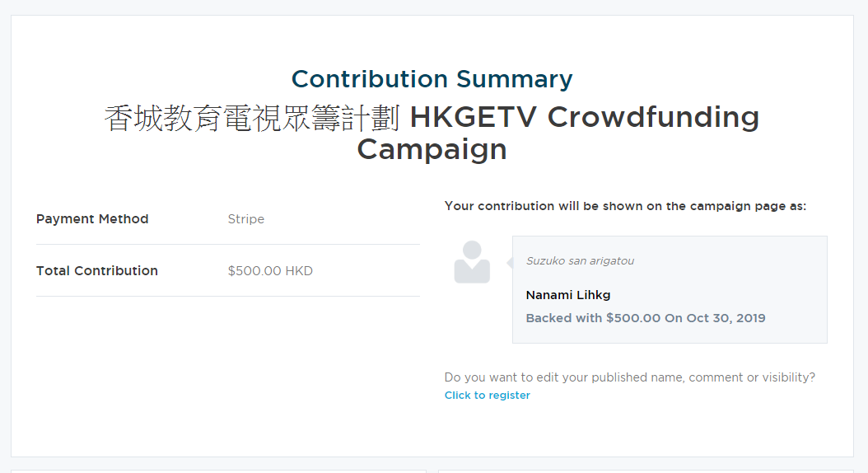Click the 'Suzuko san arigatou' comment text
This screenshot has height=473, width=868.
coord(580,261)
